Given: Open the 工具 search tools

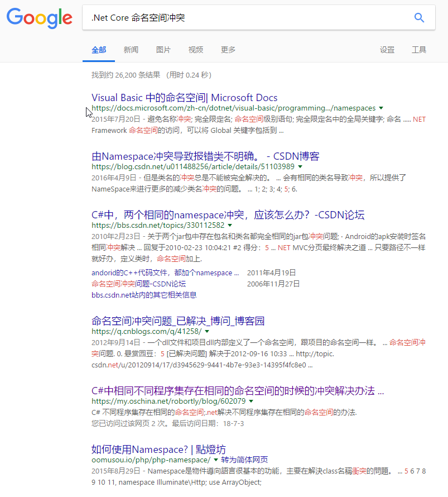Looking at the screenshot, I should tap(419, 50).
